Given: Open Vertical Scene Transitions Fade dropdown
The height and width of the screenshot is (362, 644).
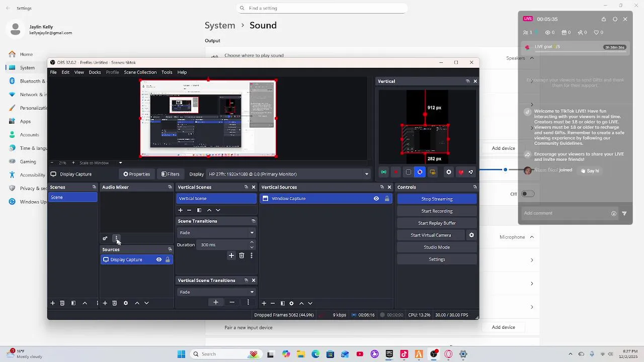Looking at the screenshot, I should (x=217, y=292).
